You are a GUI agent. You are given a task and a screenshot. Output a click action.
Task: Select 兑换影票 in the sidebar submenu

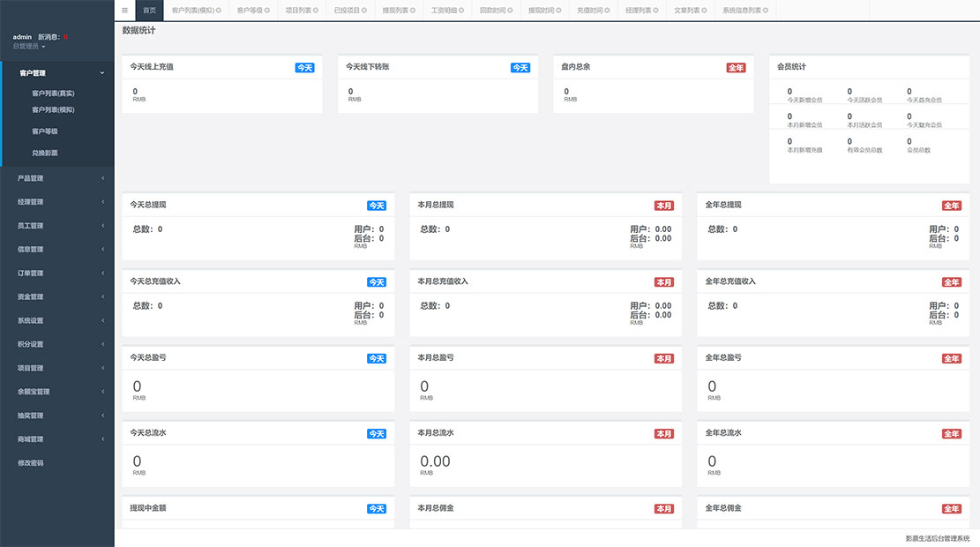click(x=45, y=154)
